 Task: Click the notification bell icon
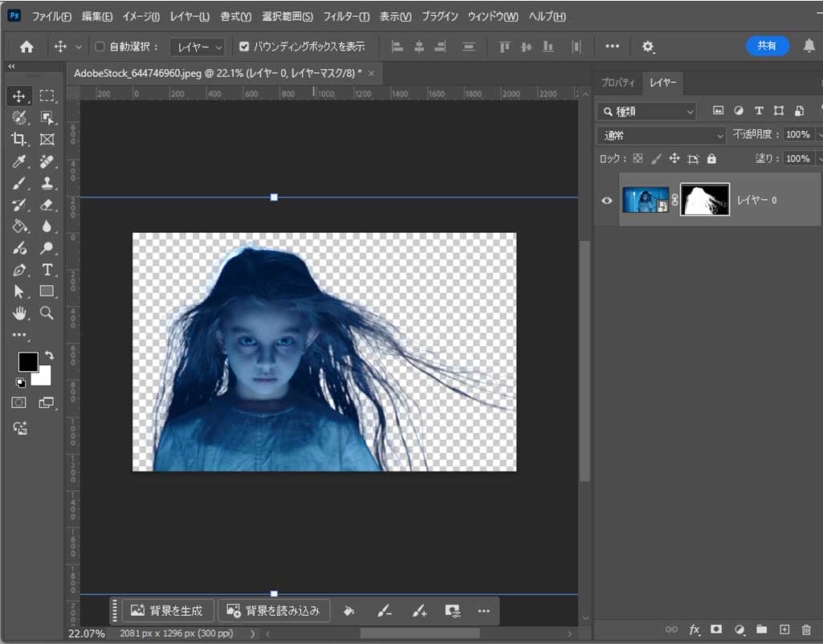click(x=809, y=46)
